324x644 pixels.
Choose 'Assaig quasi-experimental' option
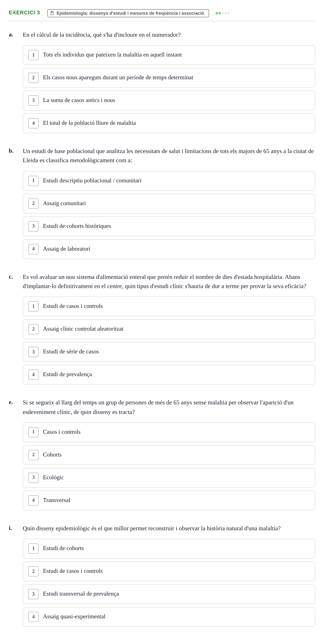tap(169, 617)
